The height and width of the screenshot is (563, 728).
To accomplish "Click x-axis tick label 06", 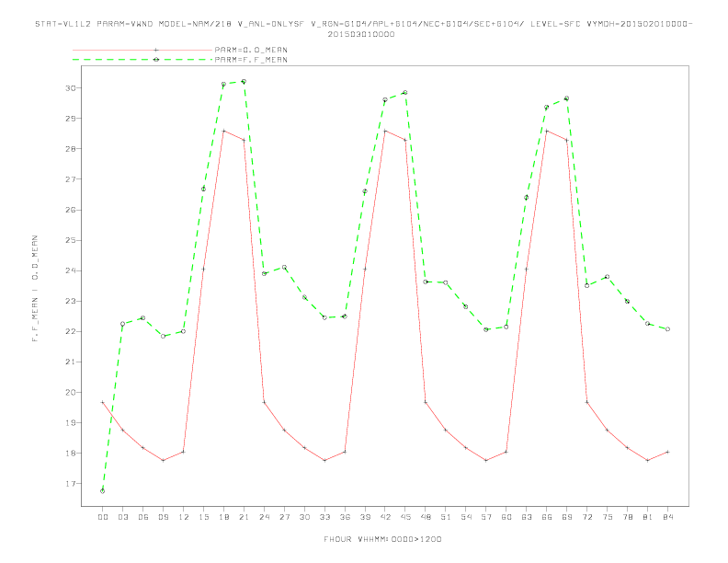I will (x=143, y=517).
